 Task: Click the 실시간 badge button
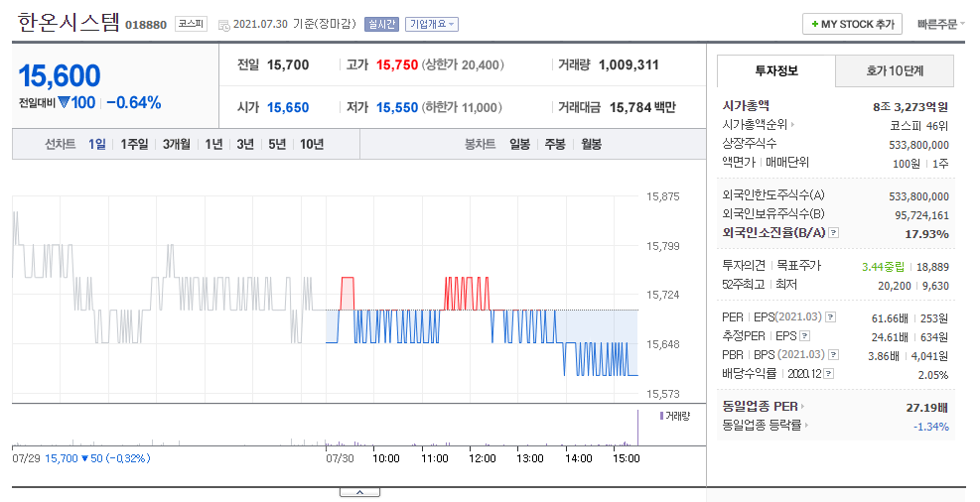click(x=381, y=25)
